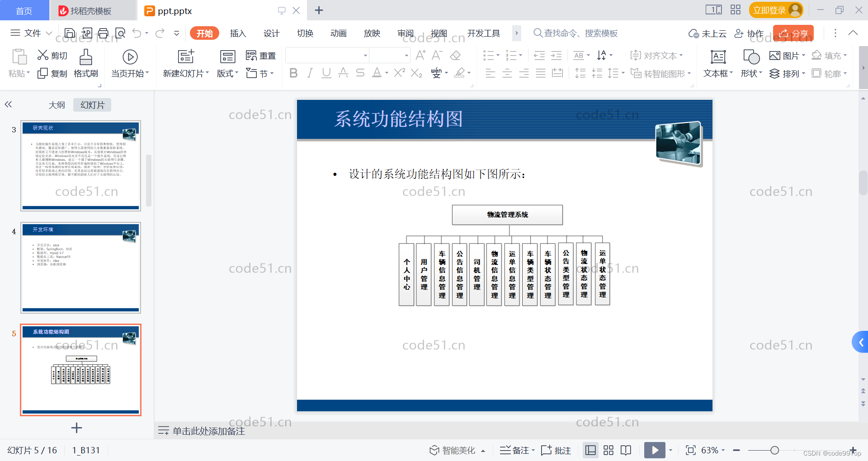Click the 智能美化 button in status bar
The width and height of the screenshot is (868, 461).
tap(457, 450)
